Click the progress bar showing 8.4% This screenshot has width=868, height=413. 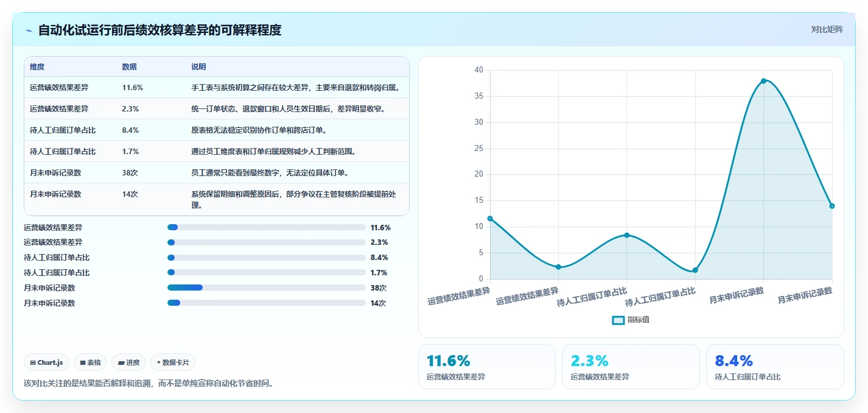coord(267,258)
